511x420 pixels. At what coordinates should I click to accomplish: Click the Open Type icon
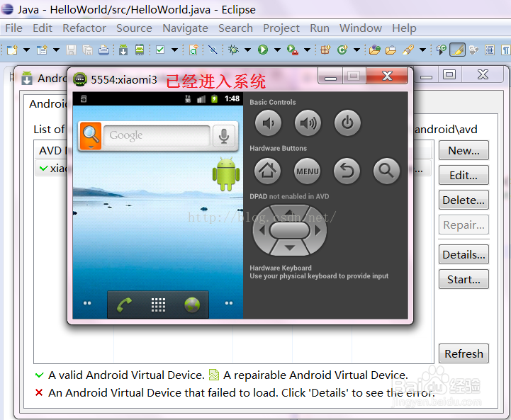(375, 50)
